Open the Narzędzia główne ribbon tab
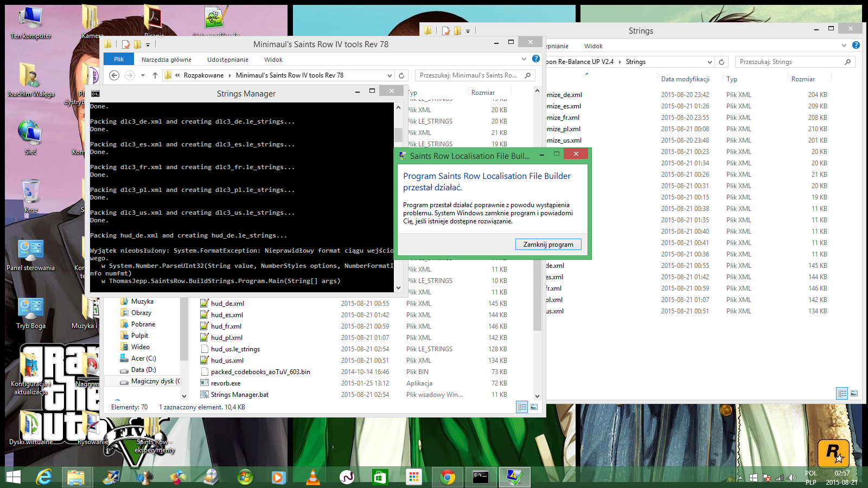The image size is (868, 488). click(167, 60)
